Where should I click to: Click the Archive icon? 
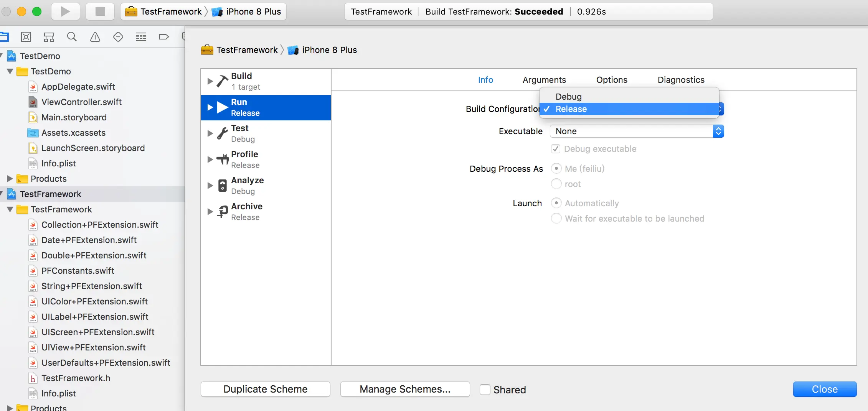pyautogui.click(x=223, y=212)
